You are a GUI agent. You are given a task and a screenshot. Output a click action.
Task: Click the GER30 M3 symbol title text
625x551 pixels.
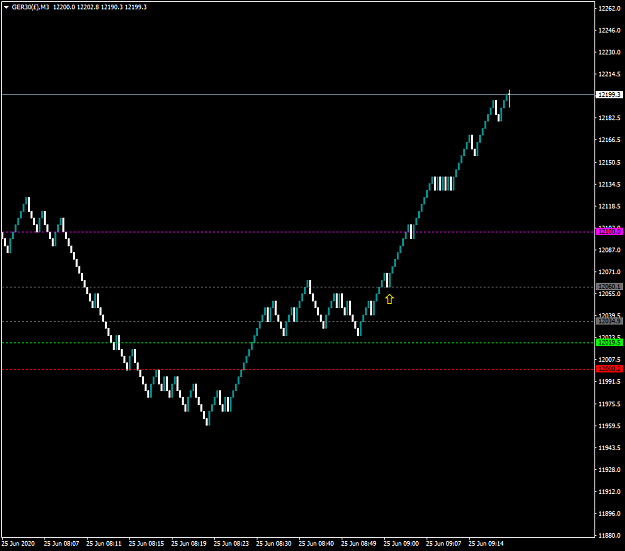point(31,7)
